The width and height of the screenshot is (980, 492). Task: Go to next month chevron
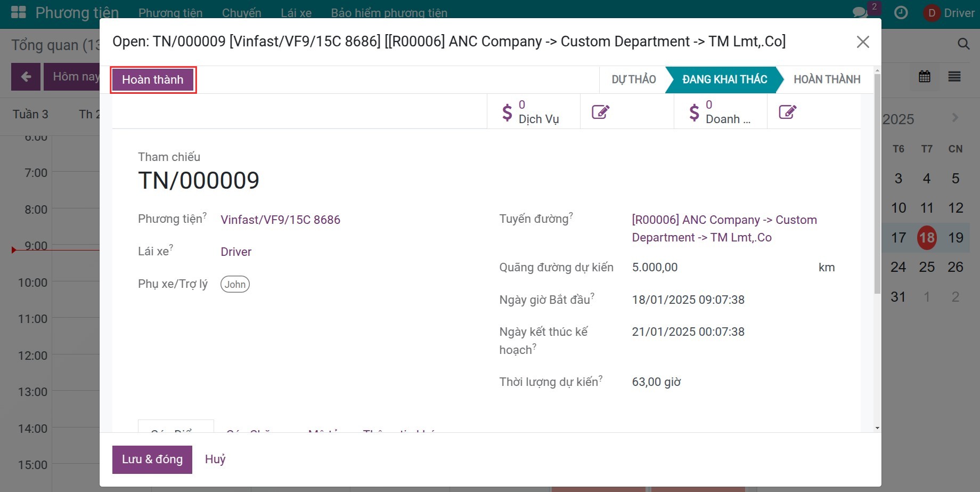tap(955, 117)
